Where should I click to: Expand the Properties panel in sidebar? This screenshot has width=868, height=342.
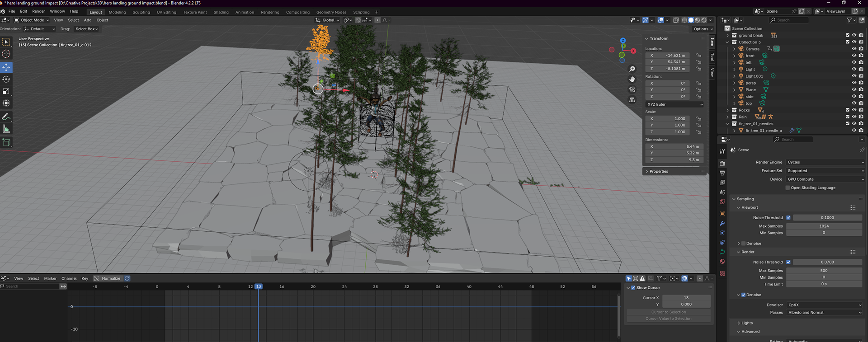658,171
